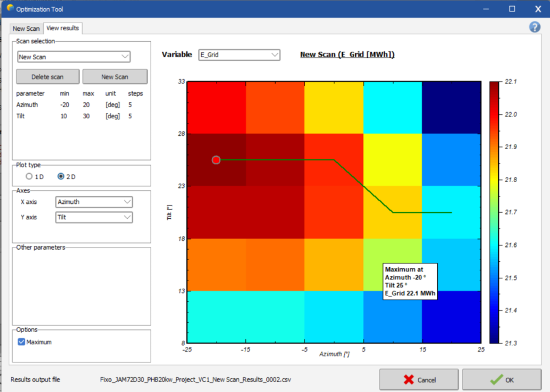Open the Y axis Tilt dropdown
The height and width of the screenshot is (392, 550).
[x=94, y=217]
